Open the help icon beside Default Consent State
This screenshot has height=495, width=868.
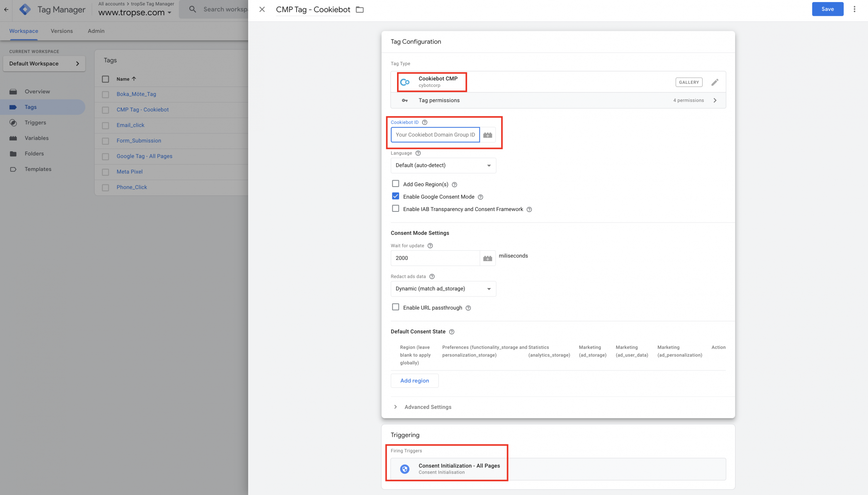pyautogui.click(x=452, y=332)
